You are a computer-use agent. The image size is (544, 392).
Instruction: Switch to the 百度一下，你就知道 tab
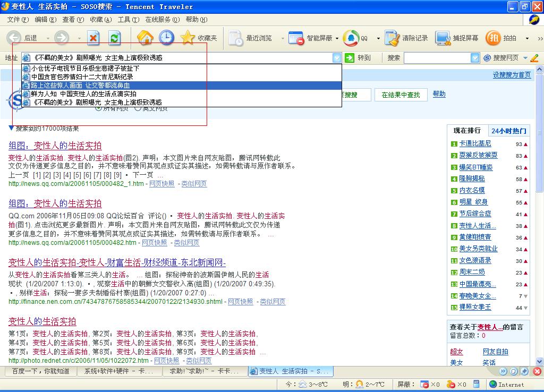(41, 371)
